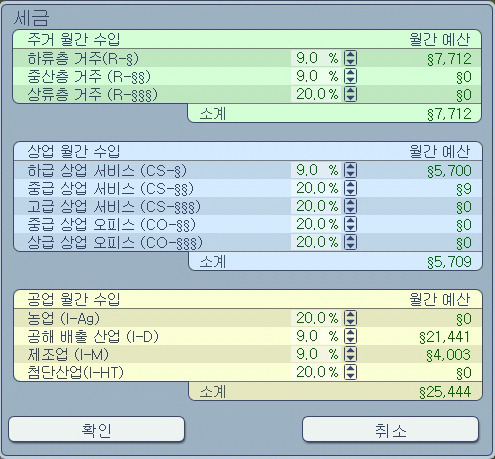Click the §21,441 income value

(445, 337)
